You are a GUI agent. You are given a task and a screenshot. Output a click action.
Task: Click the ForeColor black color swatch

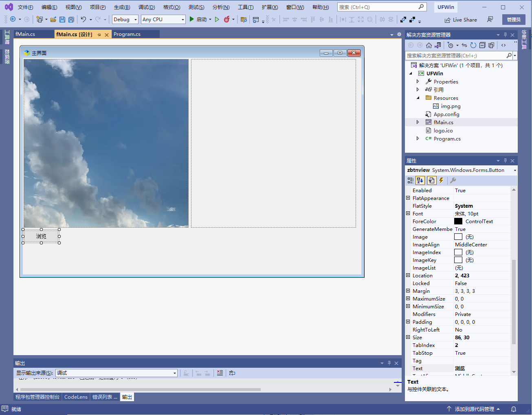pos(458,221)
